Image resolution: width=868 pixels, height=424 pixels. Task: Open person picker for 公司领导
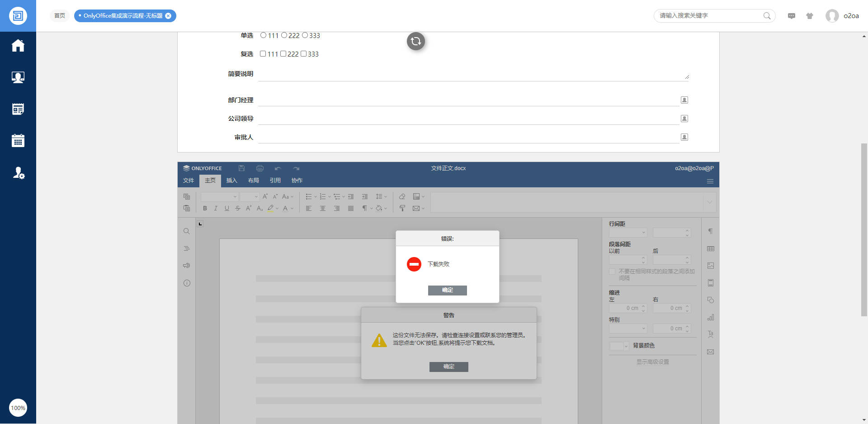(684, 119)
